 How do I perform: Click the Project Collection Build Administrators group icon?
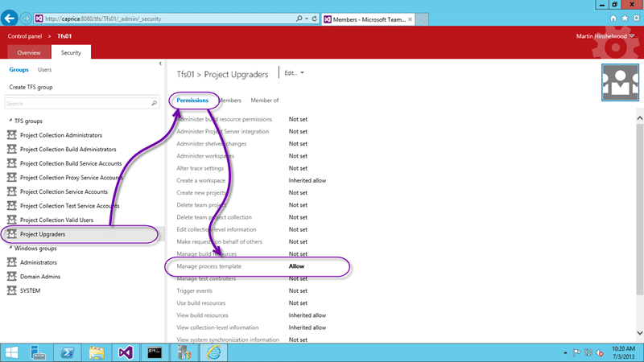(11, 149)
